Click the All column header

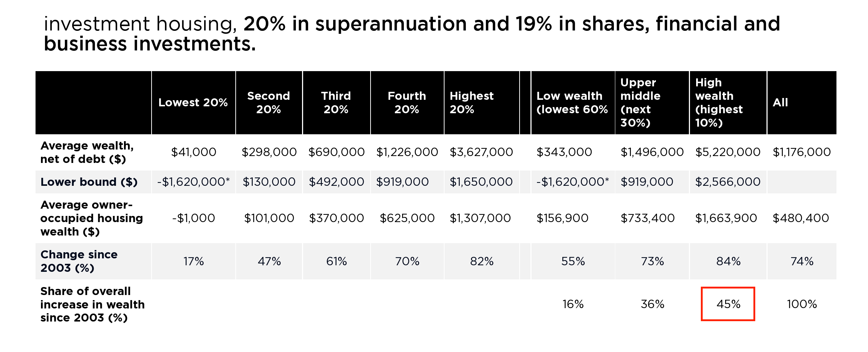coord(780,103)
